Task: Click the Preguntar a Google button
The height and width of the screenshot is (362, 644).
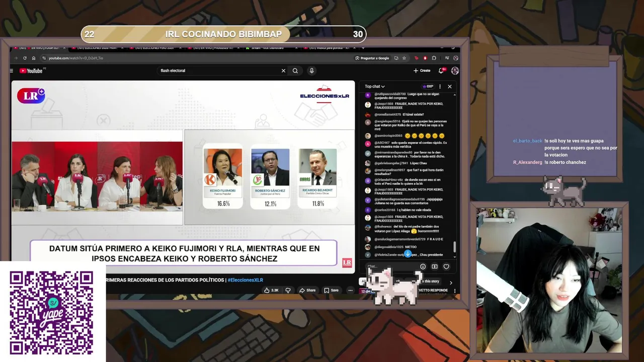Action: click(x=372, y=58)
